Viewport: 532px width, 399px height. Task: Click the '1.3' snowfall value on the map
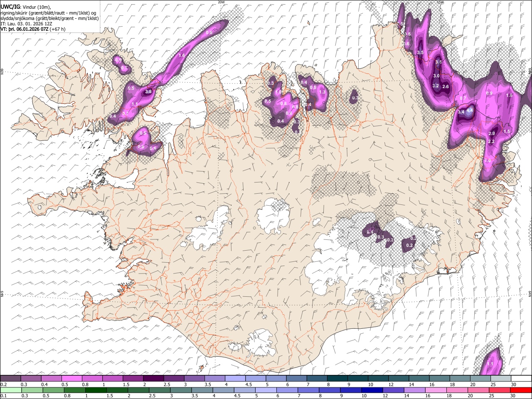pyautogui.click(x=322, y=92)
